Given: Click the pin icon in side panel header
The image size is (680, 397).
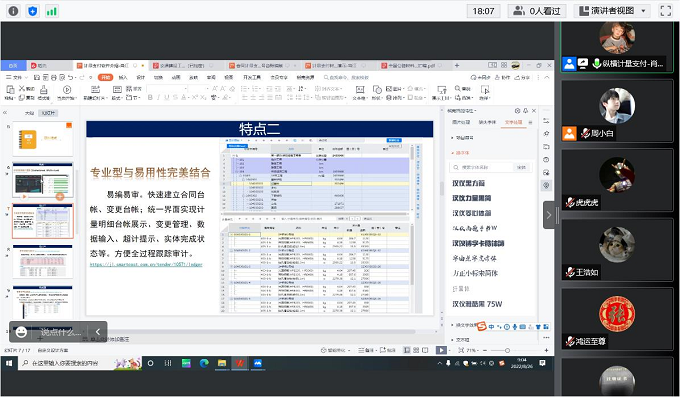Looking at the screenshot, I should pyautogui.click(x=526, y=111).
